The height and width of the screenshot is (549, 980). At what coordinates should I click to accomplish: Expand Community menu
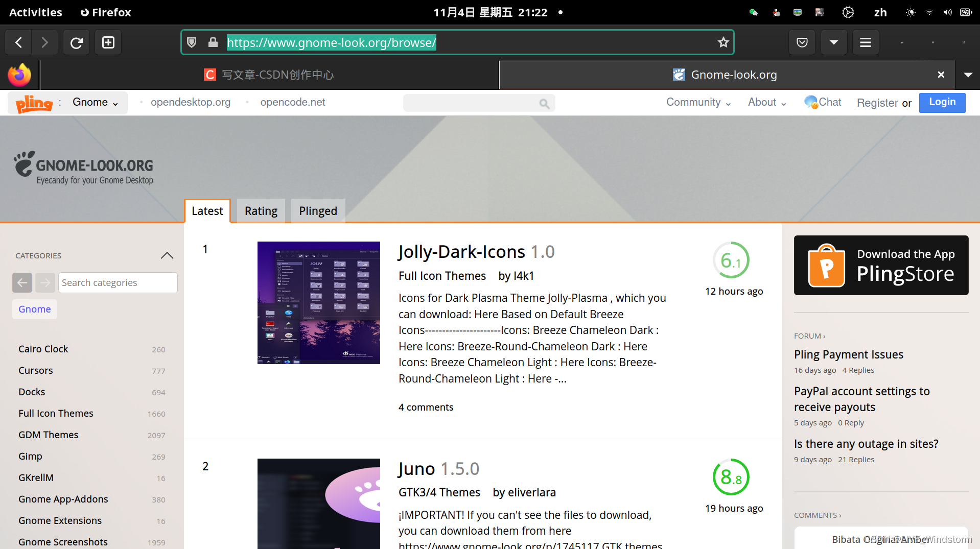tap(698, 102)
